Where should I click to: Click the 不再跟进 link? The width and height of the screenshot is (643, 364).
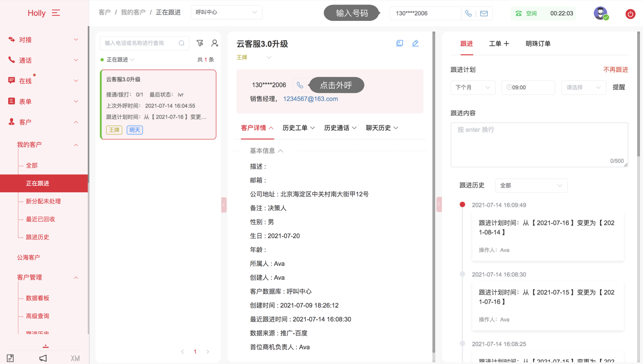pos(615,70)
